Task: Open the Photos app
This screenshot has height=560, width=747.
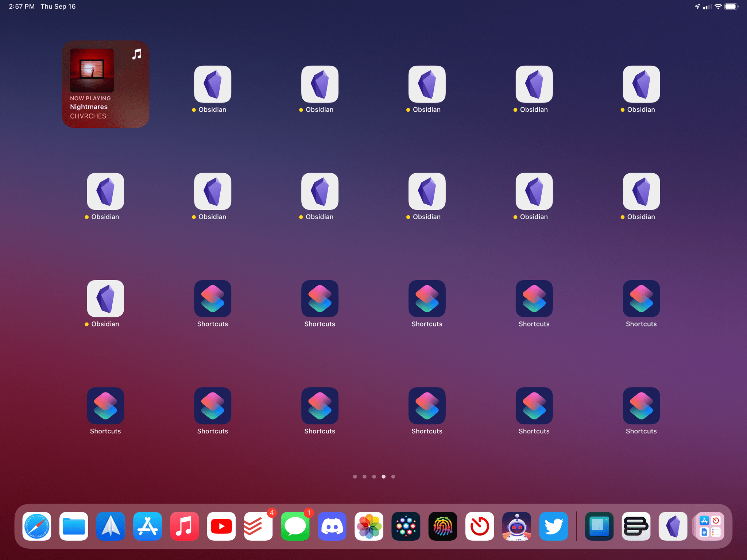Action: click(369, 526)
